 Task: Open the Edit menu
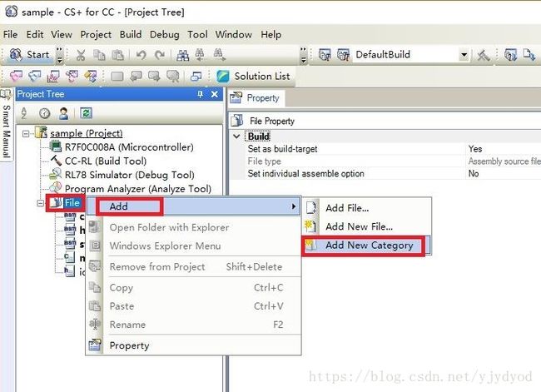pos(35,34)
